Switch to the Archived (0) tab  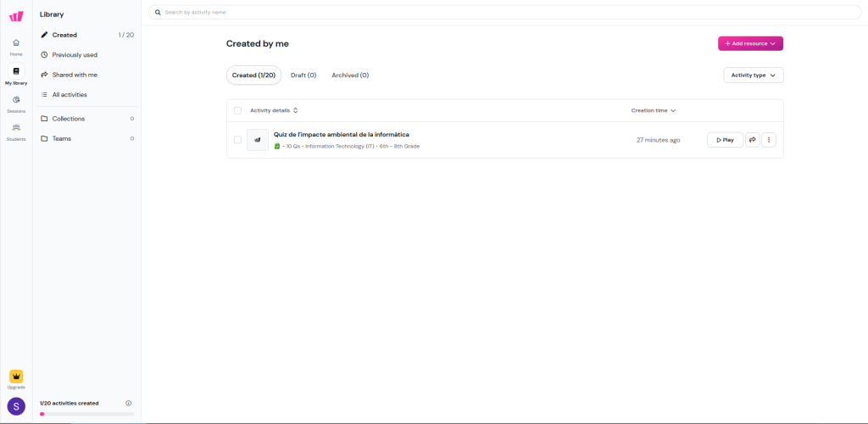point(350,75)
